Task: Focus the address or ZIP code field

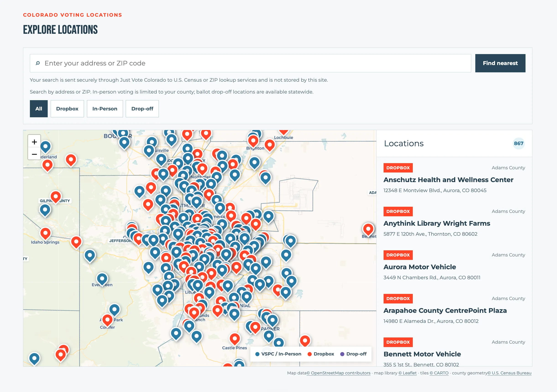Action: [x=250, y=63]
